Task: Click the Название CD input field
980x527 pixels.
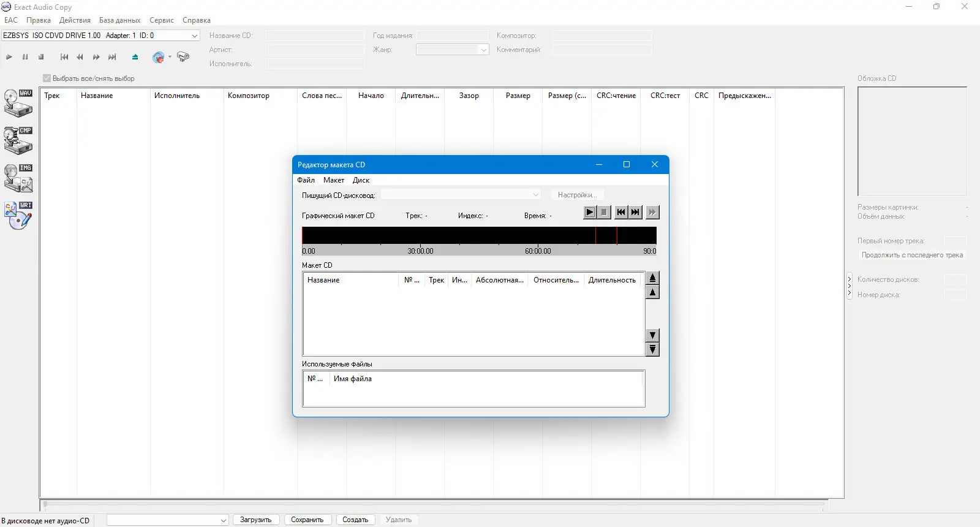Action: coord(315,36)
